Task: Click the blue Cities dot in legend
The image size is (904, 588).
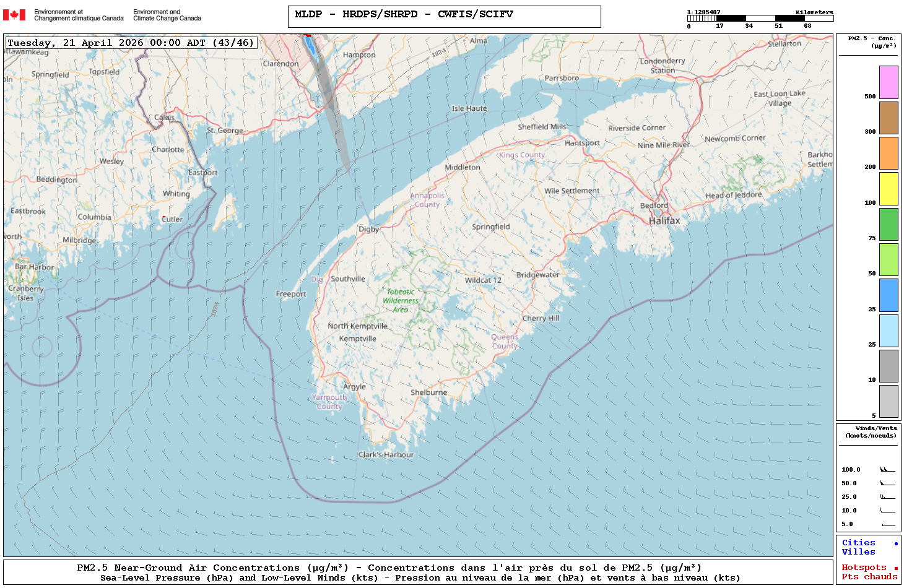Action: point(896,543)
